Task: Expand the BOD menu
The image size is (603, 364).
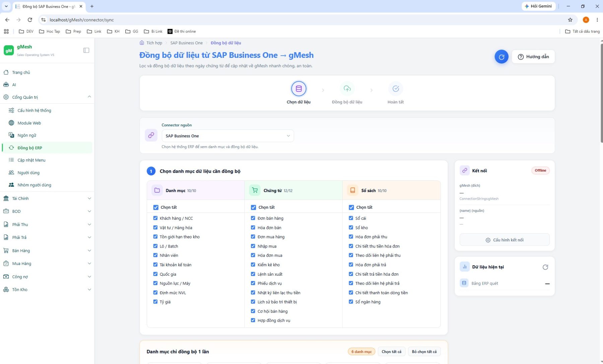Action: click(x=47, y=211)
